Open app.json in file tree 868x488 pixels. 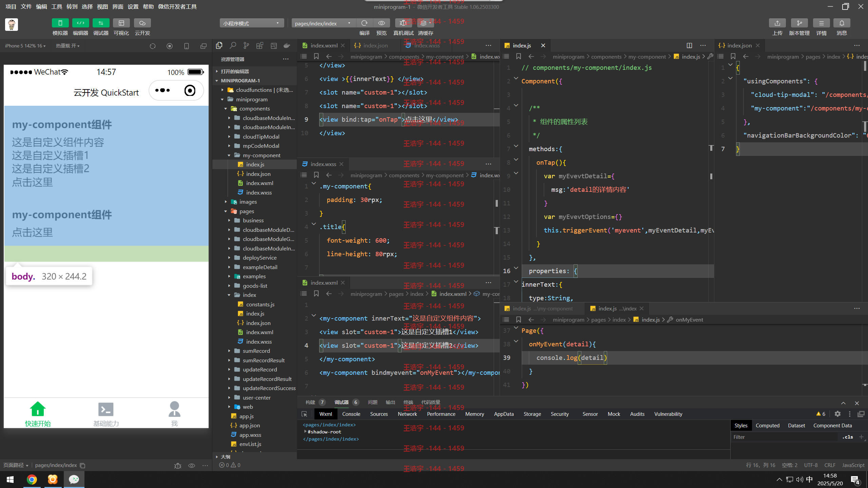point(250,425)
